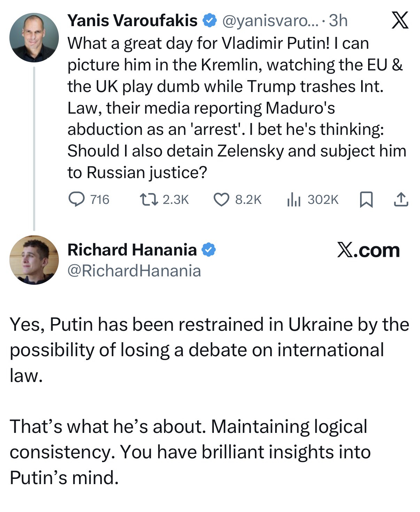This screenshot has width=420, height=512.
Task: Open the Richard Hanania display name
Action: point(132,250)
